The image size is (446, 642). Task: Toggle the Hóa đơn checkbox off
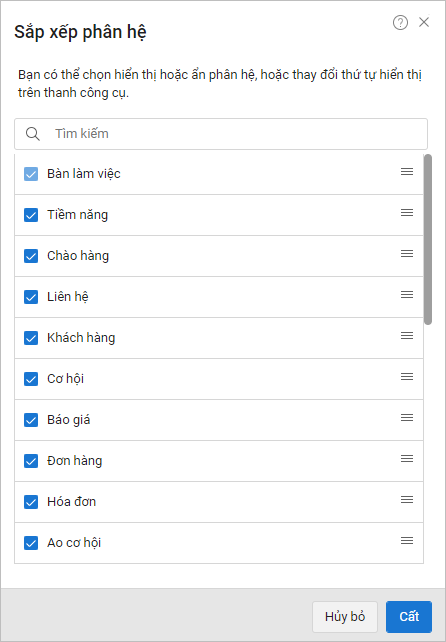[31, 502]
